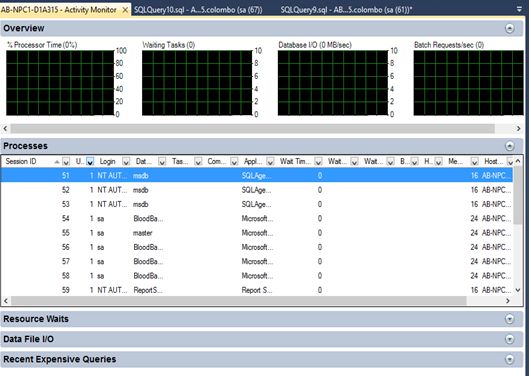Click the Batch Requests/sec graph

coord(468,83)
